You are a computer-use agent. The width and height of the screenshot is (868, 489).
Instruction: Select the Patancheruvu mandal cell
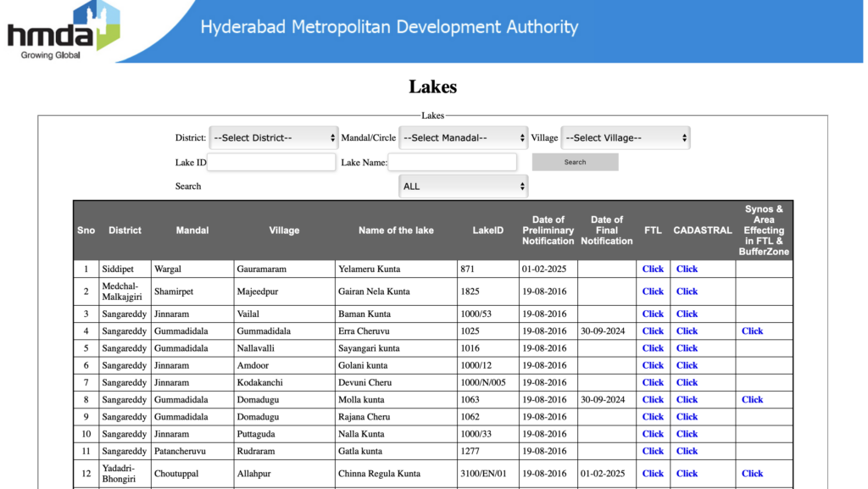[192, 451]
